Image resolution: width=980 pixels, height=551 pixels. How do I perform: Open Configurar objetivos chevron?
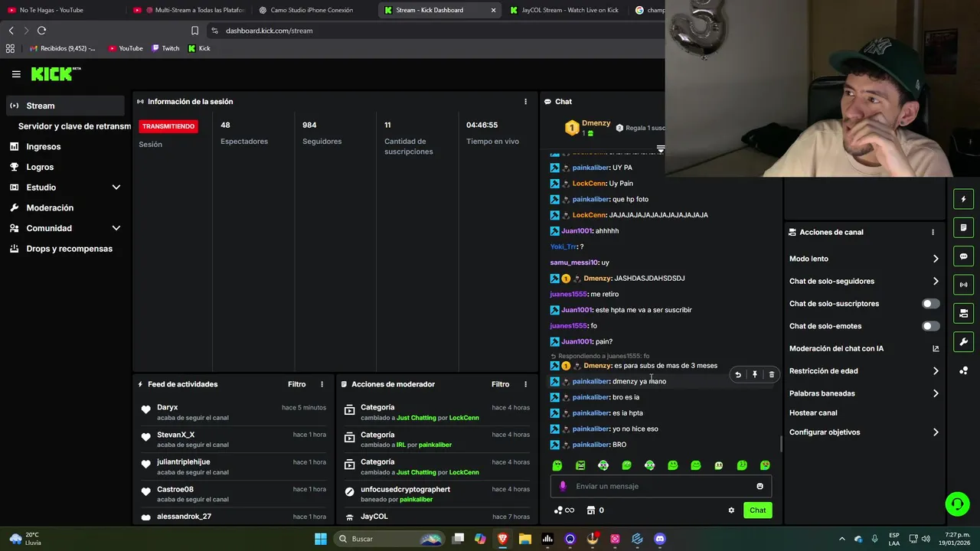pos(936,432)
